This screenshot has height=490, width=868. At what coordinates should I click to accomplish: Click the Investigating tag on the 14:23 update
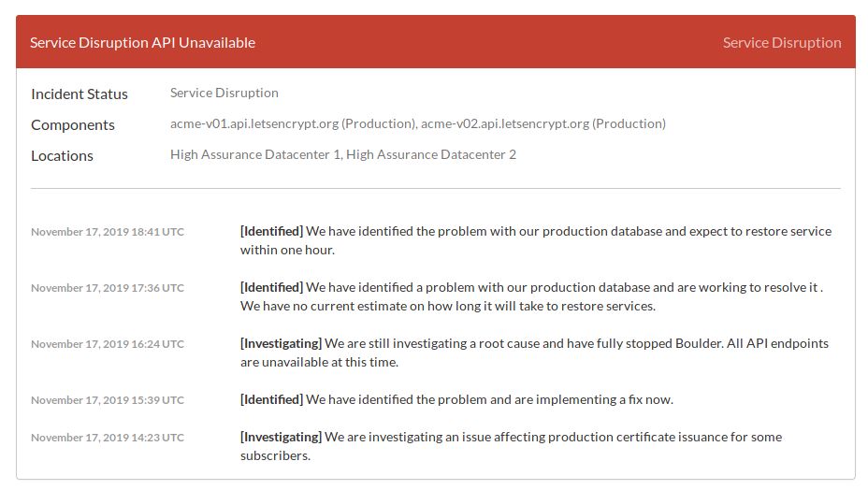click(281, 437)
